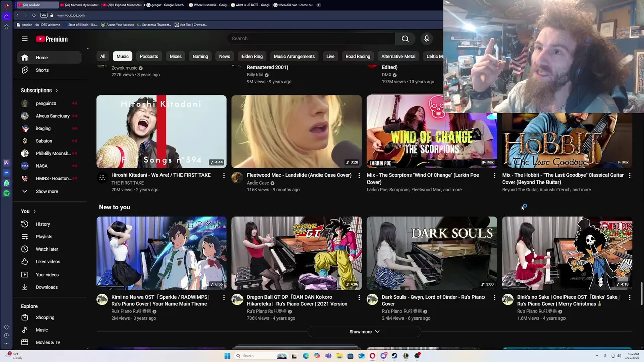Expand the Subscriptions section arrow
Image resolution: width=644 pixels, height=362 pixels.
pos(57,90)
